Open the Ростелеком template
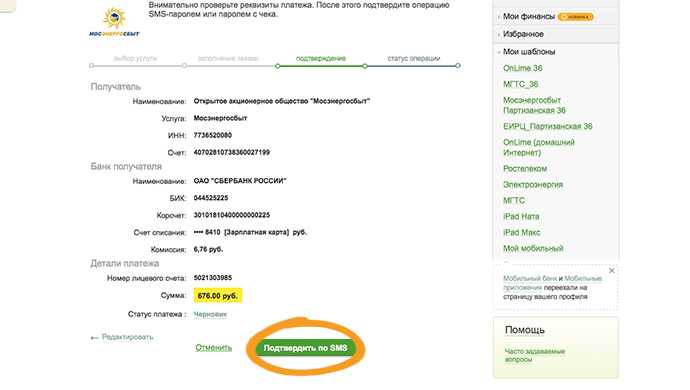690x390 pixels. coord(525,169)
